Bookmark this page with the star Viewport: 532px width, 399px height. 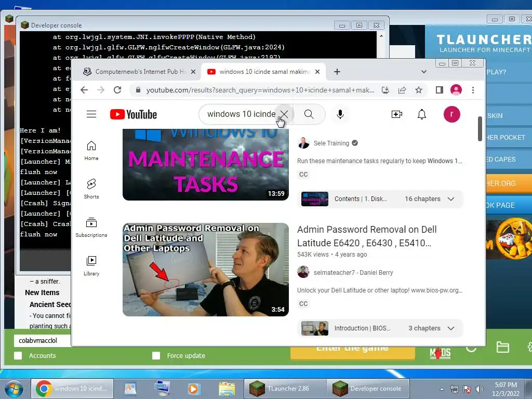(x=419, y=90)
